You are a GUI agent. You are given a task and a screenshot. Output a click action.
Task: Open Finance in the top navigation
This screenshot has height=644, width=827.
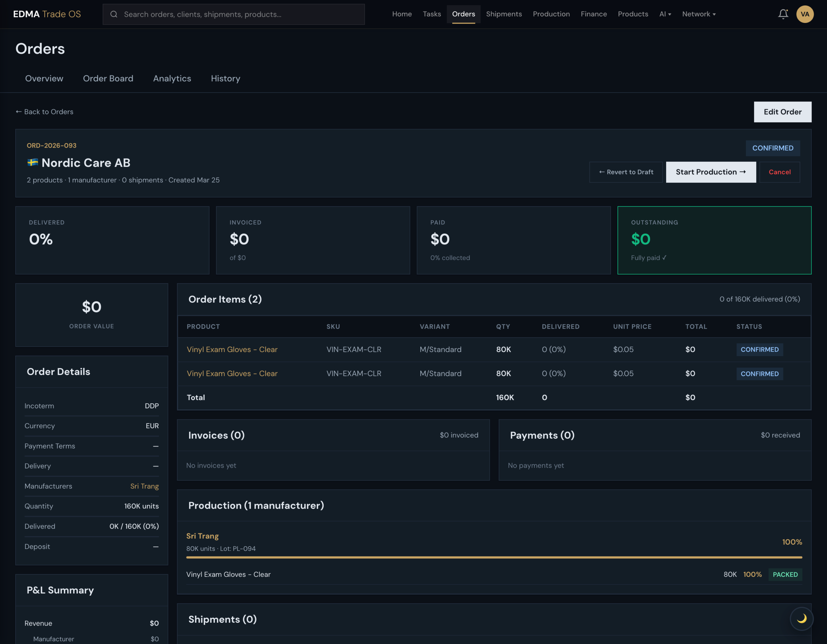[x=593, y=14]
